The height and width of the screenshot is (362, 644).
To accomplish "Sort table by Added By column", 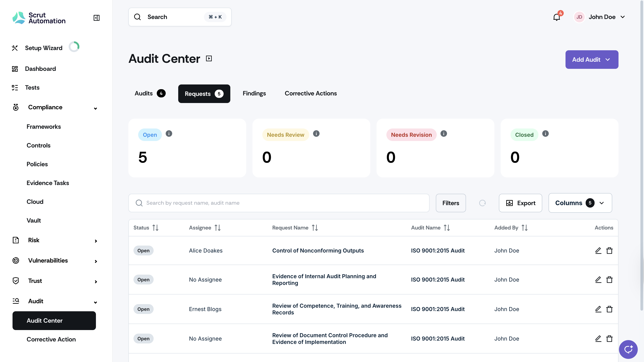I will [x=525, y=228].
